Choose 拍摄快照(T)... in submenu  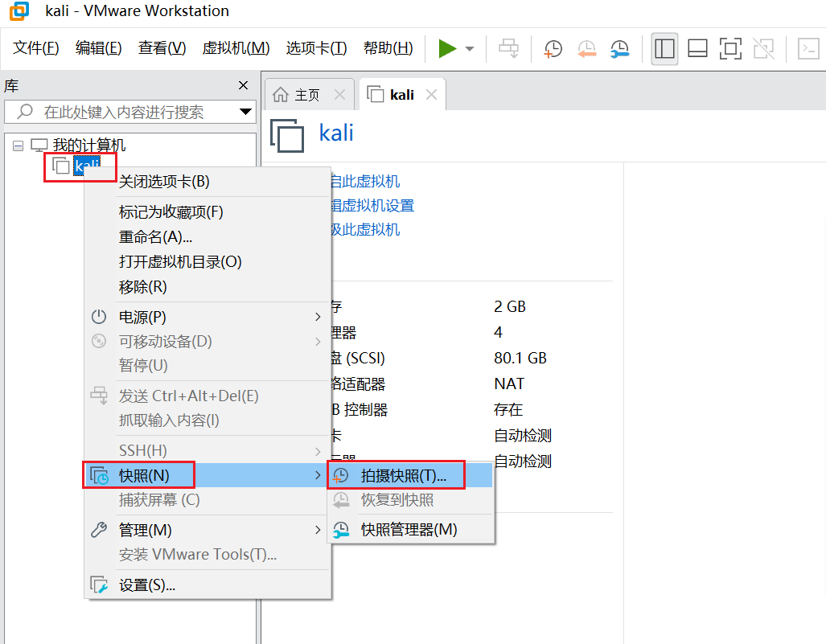pyautogui.click(x=410, y=475)
